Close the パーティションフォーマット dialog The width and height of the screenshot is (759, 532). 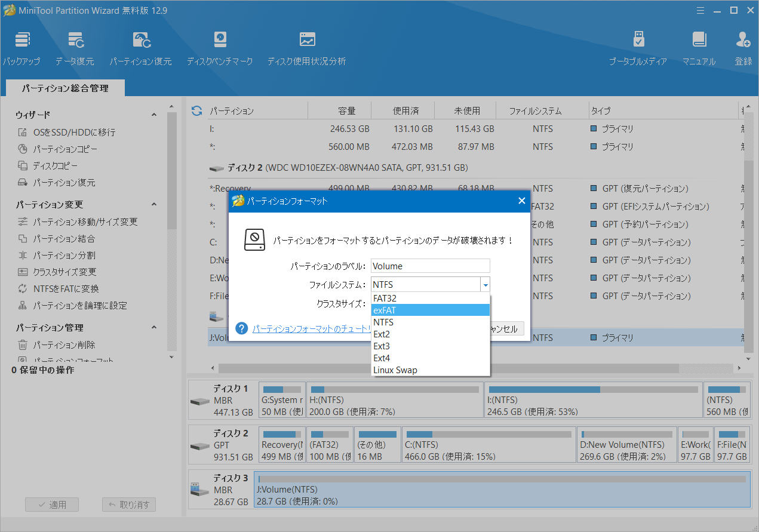click(x=521, y=201)
